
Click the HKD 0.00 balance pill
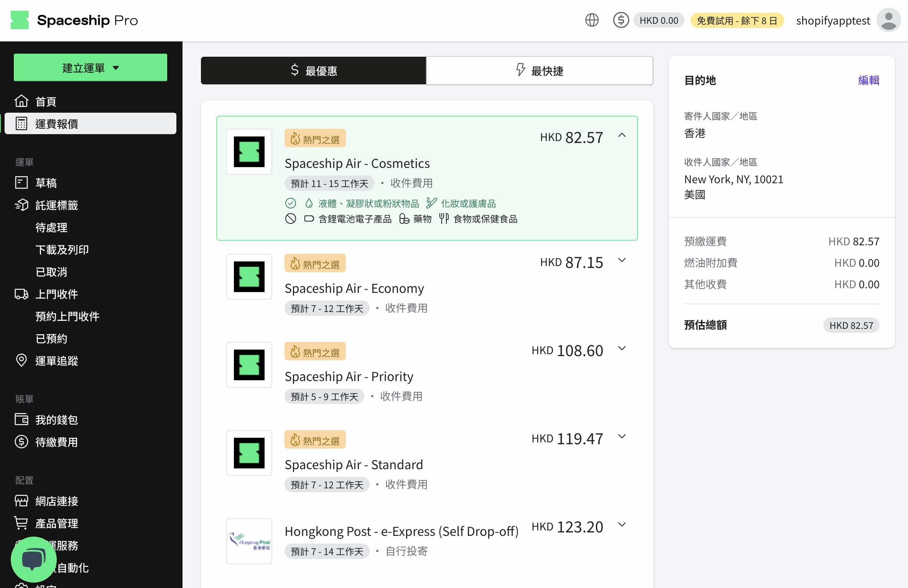[x=659, y=20]
